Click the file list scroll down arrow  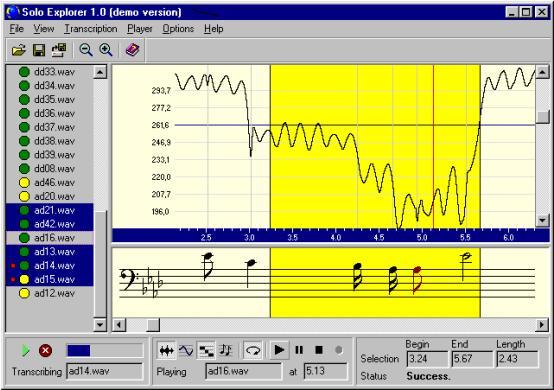coord(100,325)
